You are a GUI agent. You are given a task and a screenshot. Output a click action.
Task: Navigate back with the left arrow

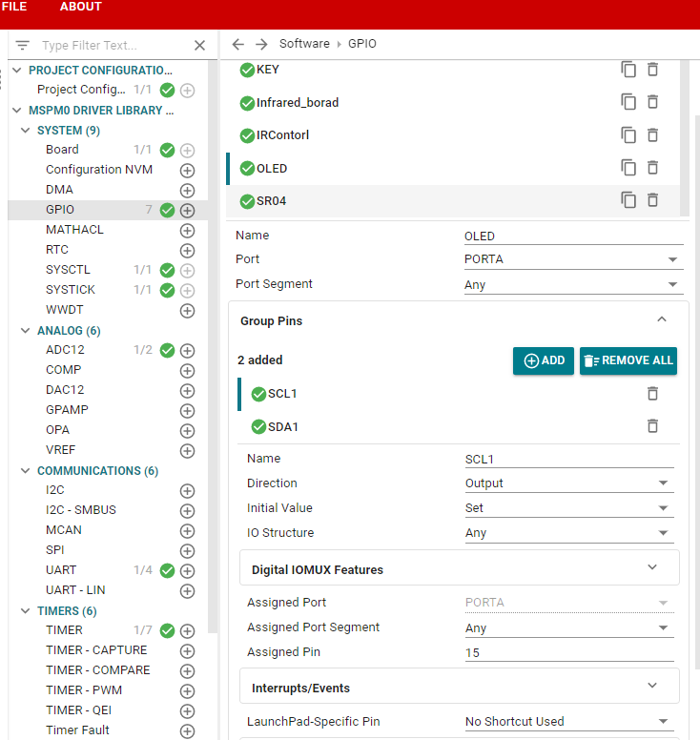tap(238, 44)
